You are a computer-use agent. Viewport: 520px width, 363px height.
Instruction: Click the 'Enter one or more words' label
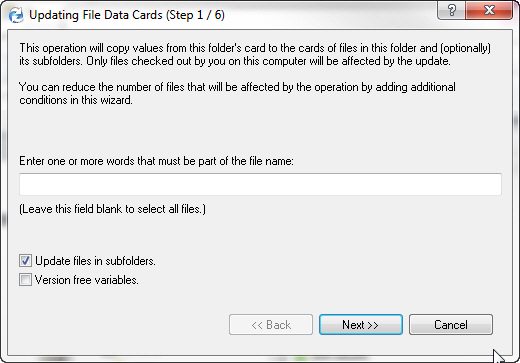tap(156, 161)
